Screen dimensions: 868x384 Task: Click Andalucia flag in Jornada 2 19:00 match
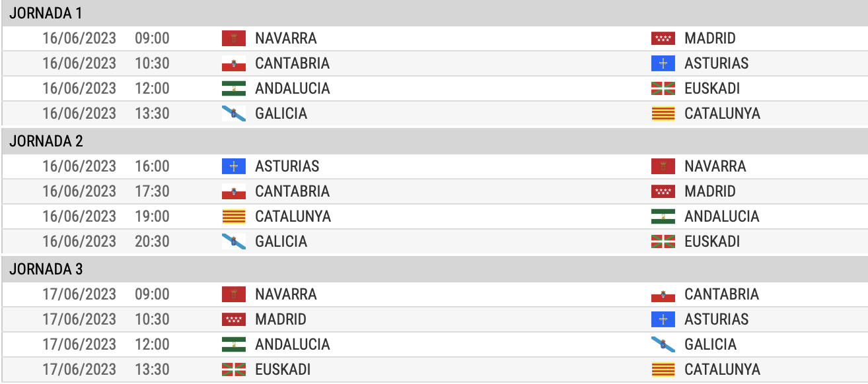[663, 216]
